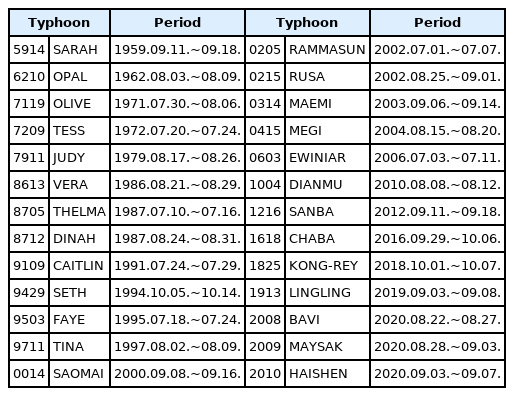This screenshot has width=514, height=396.
Task: Click the THELMA name cell
Action: (79, 212)
